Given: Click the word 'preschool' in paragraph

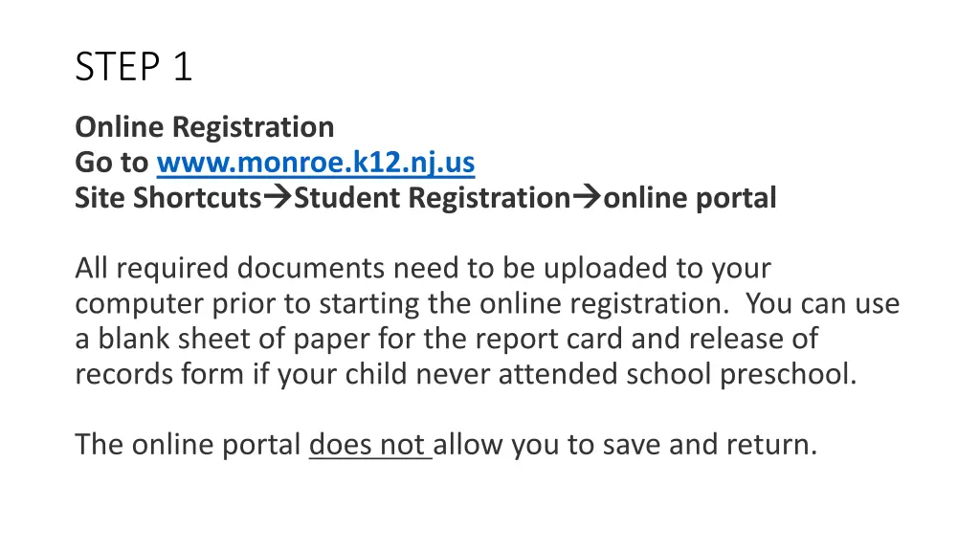Looking at the screenshot, I should point(788,375).
